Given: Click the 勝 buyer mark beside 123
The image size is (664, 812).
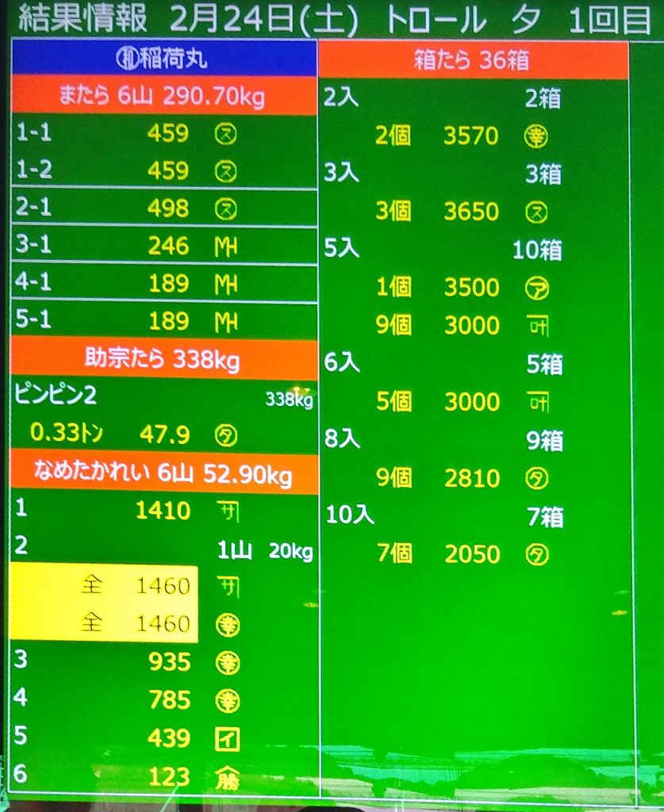Looking at the screenshot, I should 228,778.
